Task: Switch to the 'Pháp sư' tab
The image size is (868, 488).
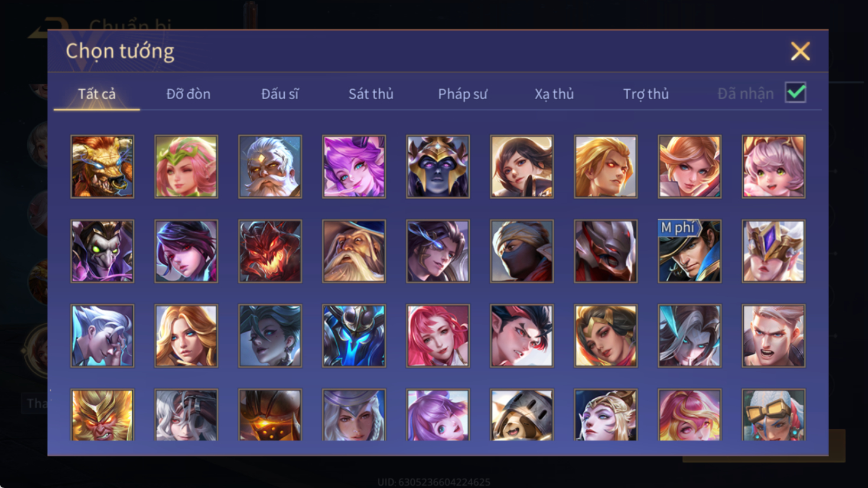Action: pyautogui.click(x=463, y=94)
